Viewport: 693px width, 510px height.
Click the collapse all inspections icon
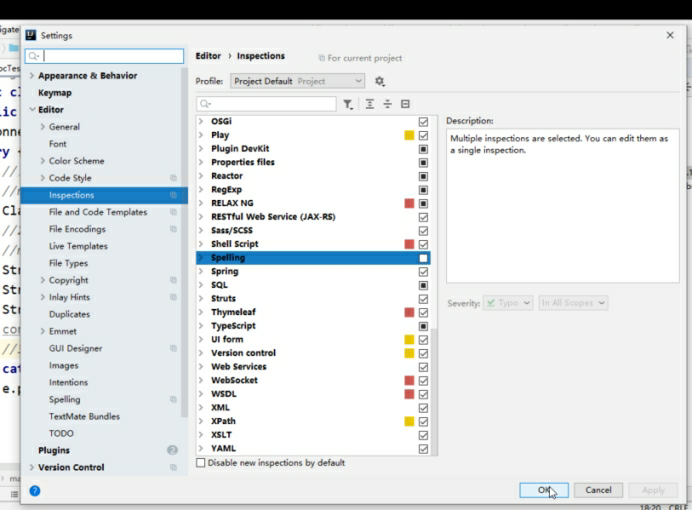(388, 104)
